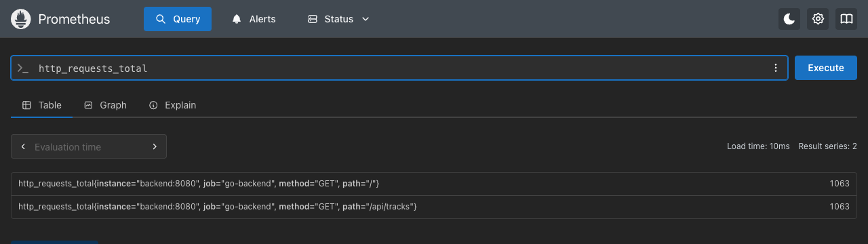Open documentation via the book icon
The image size is (868, 244).
point(846,19)
